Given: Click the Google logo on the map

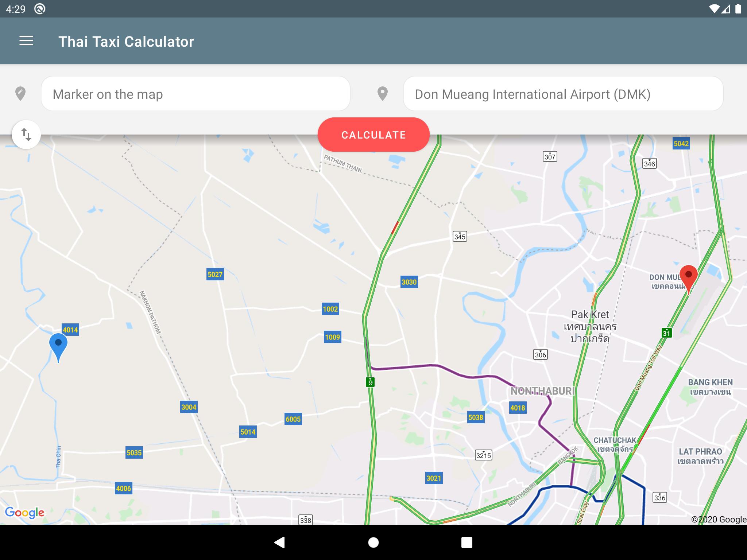Looking at the screenshot, I should pos(25,513).
